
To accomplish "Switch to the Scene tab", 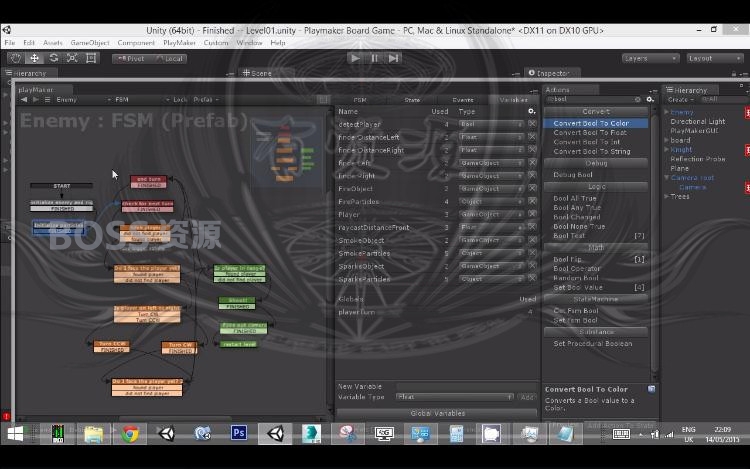I will 258,73.
